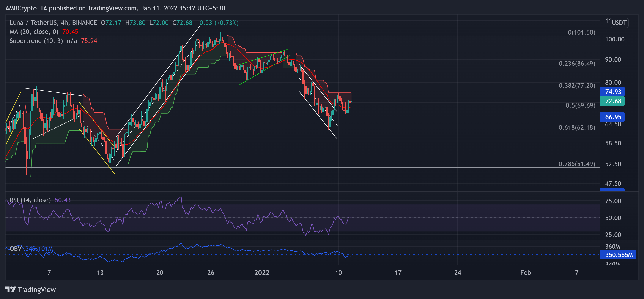Click the C72.68 close value in header
This screenshot has height=299, width=644.
pos(182,22)
